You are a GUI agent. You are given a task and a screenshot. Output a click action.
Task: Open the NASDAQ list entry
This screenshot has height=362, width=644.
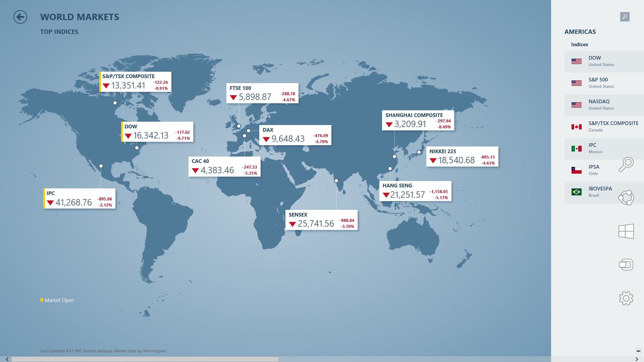point(604,105)
